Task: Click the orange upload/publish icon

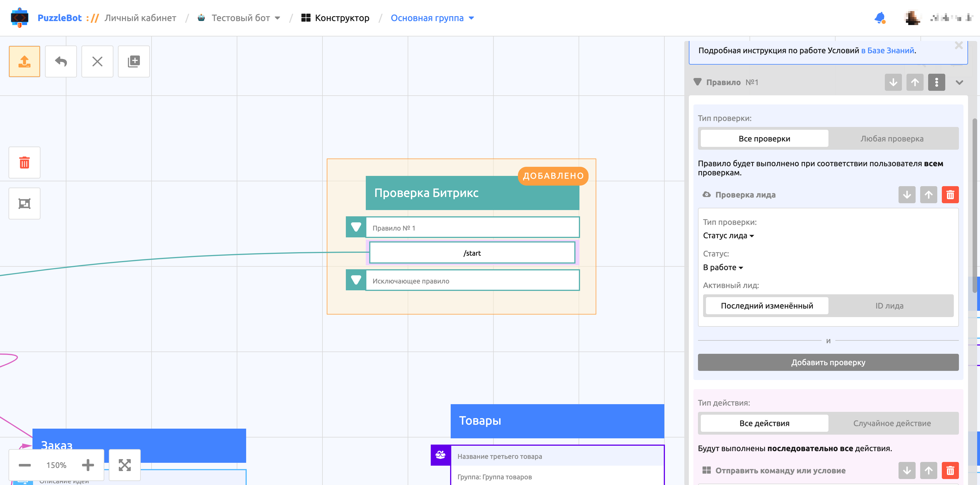Action: coord(24,61)
